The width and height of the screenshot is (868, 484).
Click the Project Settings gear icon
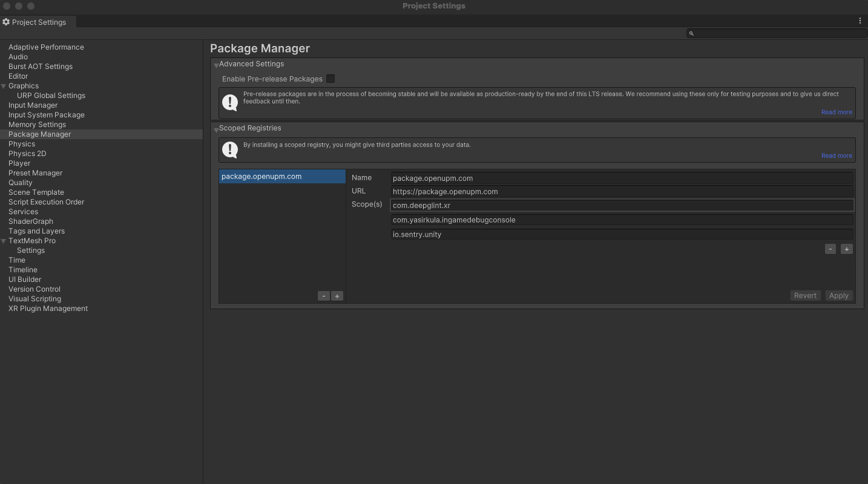point(6,22)
